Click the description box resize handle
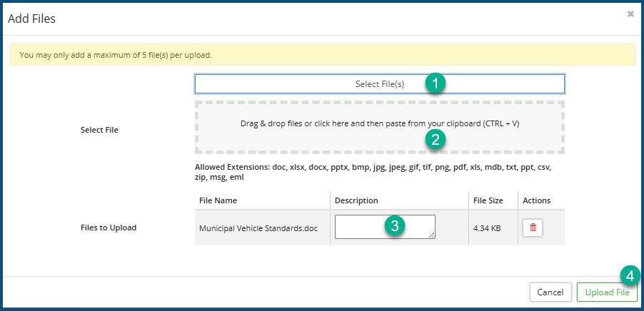 point(432,235)
